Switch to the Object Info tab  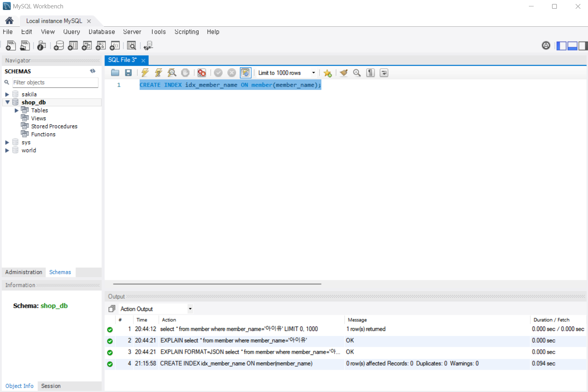coord(20,386)
